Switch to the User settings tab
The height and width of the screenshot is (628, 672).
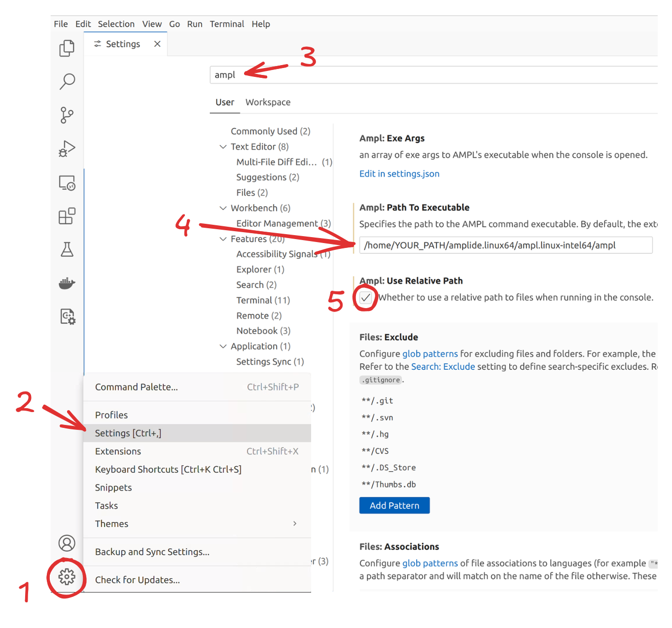tap(225, 103)
